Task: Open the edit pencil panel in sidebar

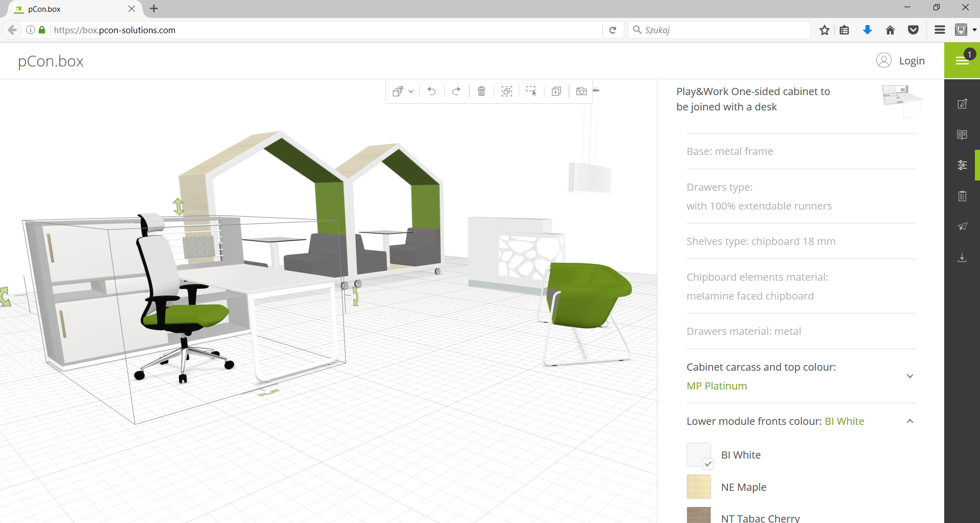Action: pos(962,104)
